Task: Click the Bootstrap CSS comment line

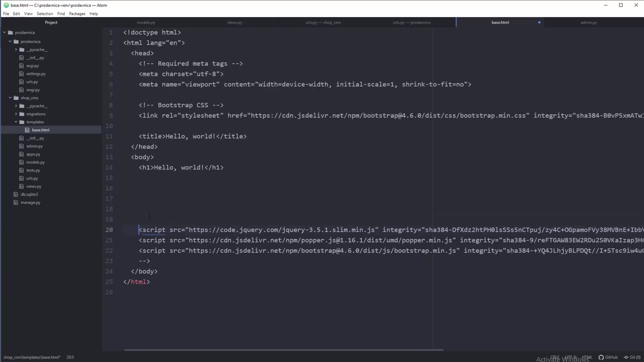Action: coord(181,105)
